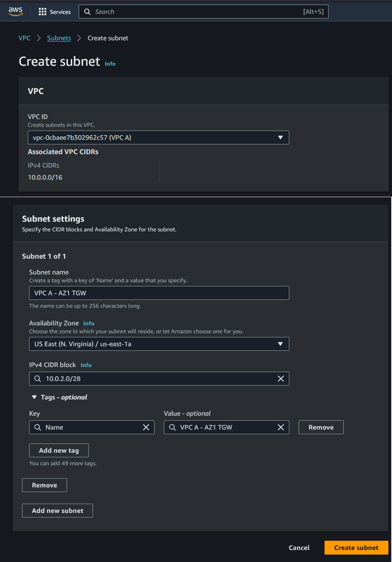Image resolution: width=392 pixels, height=562 pixels.
Task: Clear the tag value VPC A - AZ1 TGW
Action: (280, 427)
